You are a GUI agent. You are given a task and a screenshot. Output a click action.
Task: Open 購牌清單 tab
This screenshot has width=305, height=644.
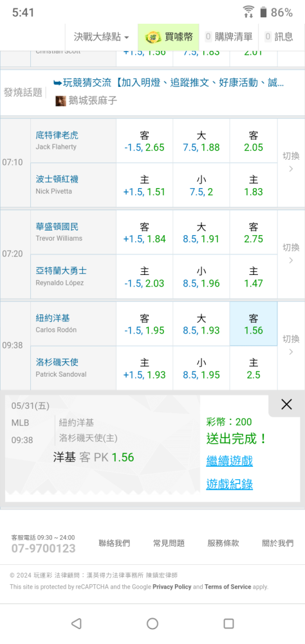pyautogui.click(x=228, y=37)
